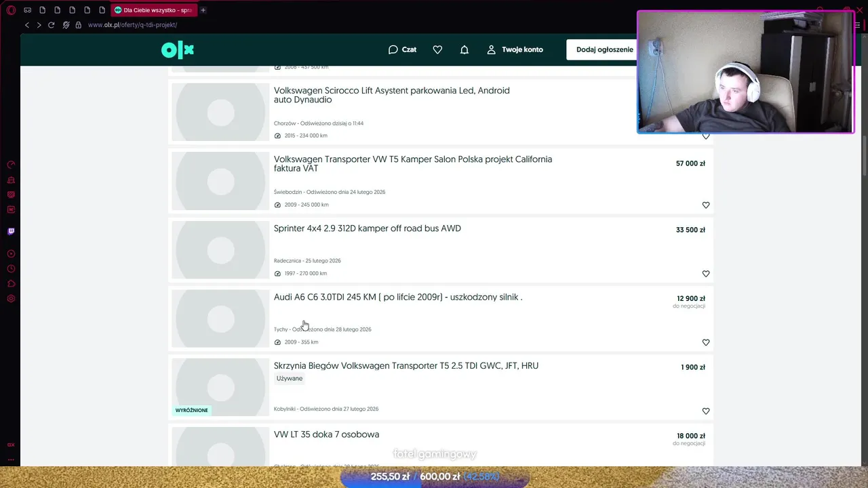868x488 pixels.
Task: Open GX Corner controller icon in tab bar
Action: [x=28, y=10]
